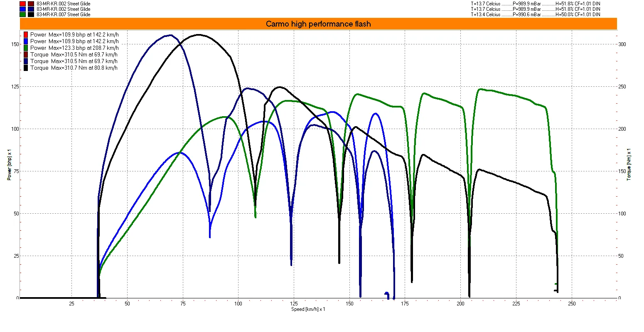Click the "Carmo high performance flash" title
The image size is (644, 332).
point(318,24)
